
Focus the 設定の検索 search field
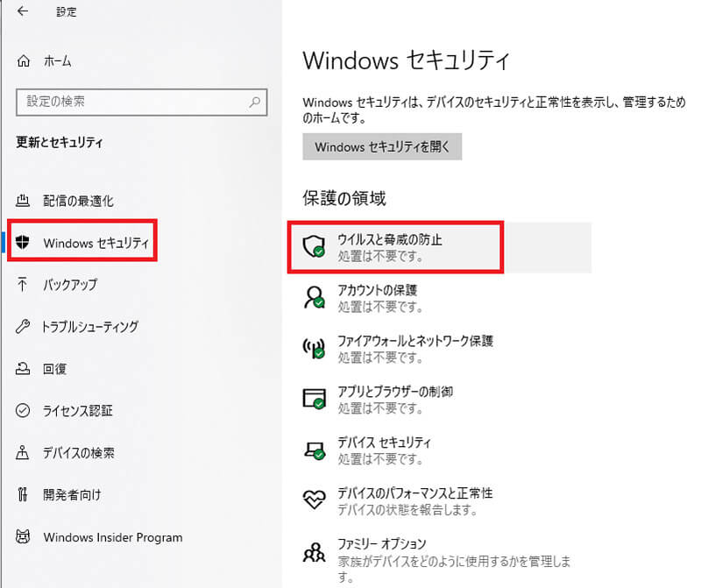click(142, 102)
